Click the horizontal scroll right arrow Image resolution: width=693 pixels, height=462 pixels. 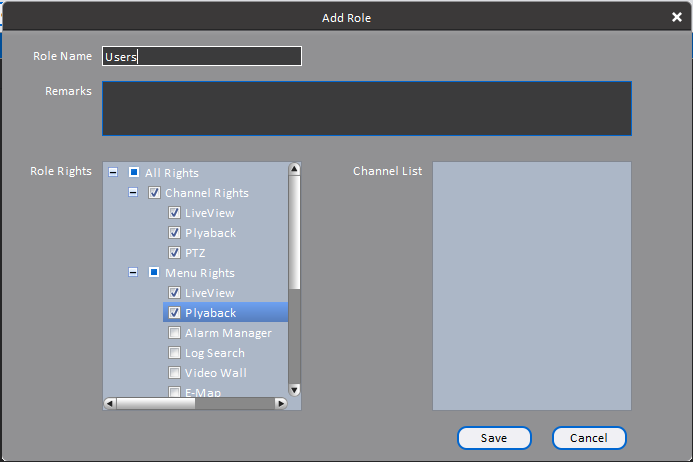point(281,403)
